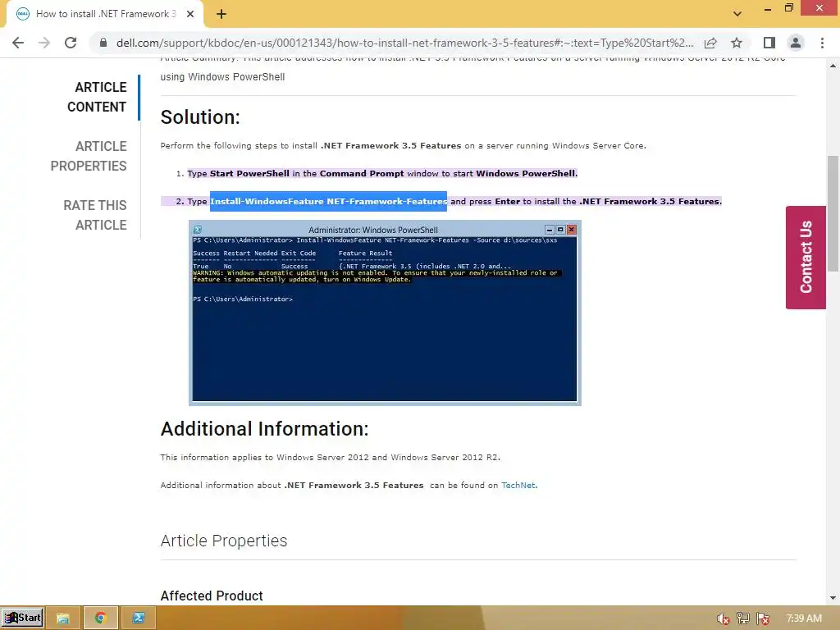Open the browser side panel
This screenshot has width=840, height=630.
[x=769, y=43]
